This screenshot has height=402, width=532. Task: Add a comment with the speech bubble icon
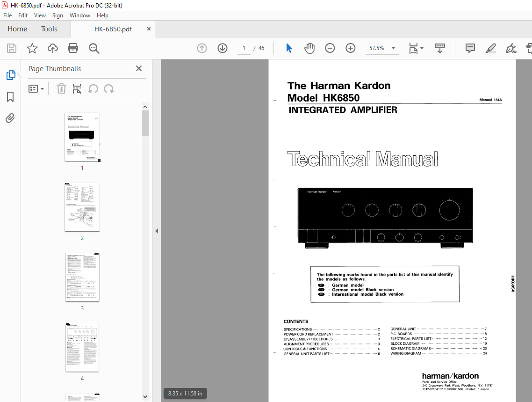[x=470, y=48]
